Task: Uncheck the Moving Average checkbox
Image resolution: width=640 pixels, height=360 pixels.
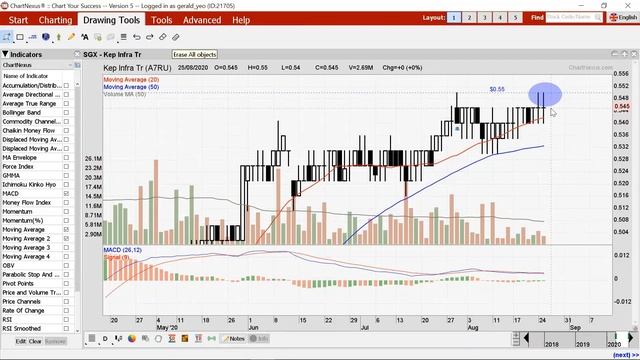Action: click(x=66, y=229)
